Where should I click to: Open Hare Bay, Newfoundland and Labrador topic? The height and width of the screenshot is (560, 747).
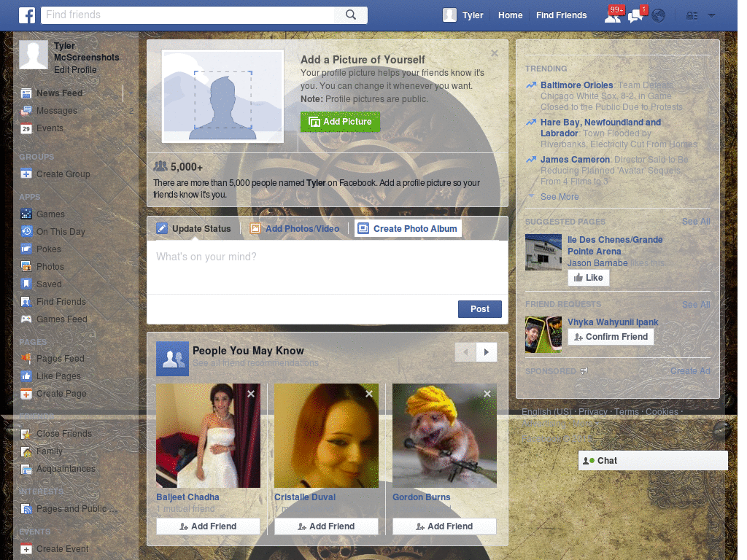pos(600,128)
